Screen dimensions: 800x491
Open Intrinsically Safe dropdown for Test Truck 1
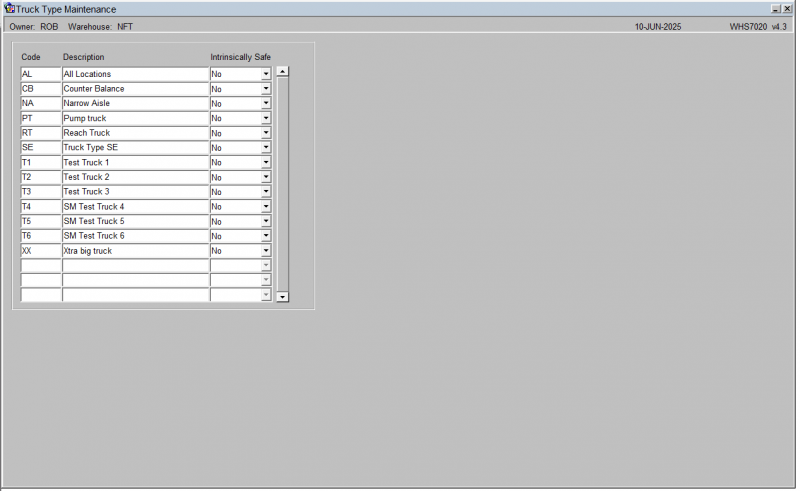point(266,162)
